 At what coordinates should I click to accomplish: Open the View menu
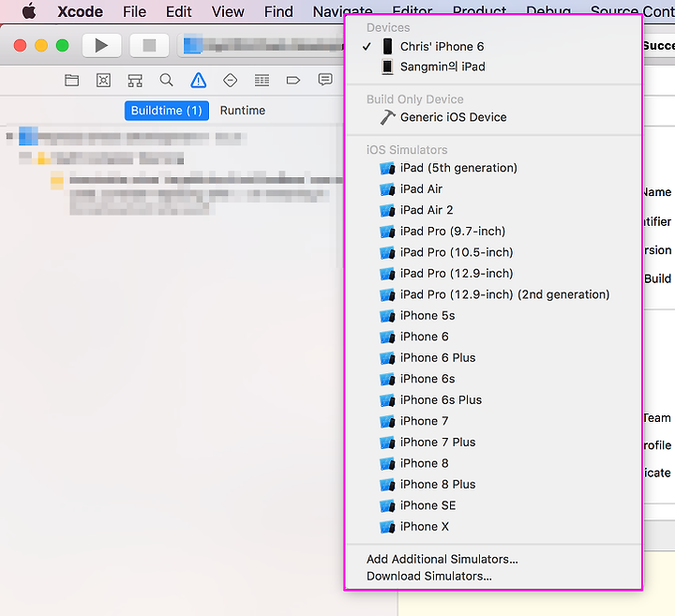(x=228, y=11)
